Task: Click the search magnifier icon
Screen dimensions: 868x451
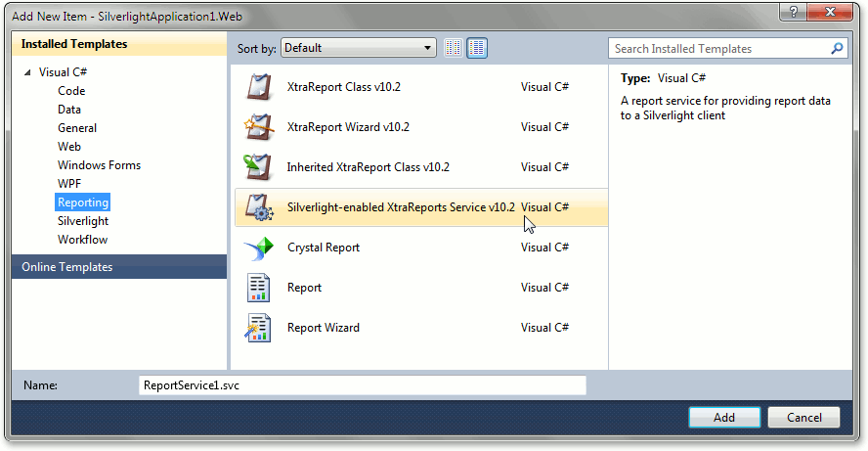Action: click(837, 49)
